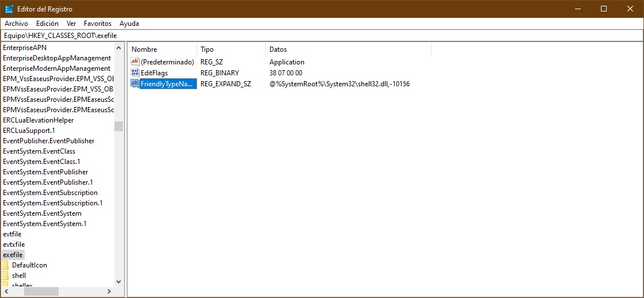
Task: Open the Ver menu
Action: coord(71,24)
